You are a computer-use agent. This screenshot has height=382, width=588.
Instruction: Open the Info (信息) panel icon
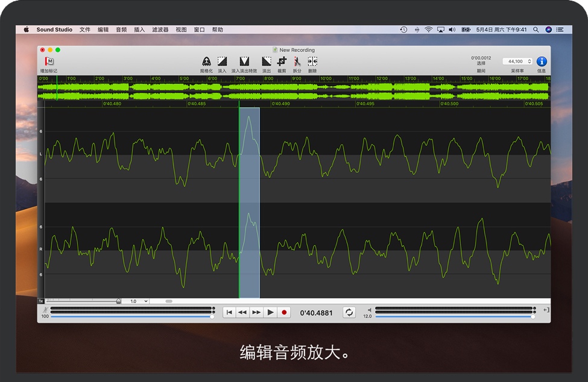point(542,61)
